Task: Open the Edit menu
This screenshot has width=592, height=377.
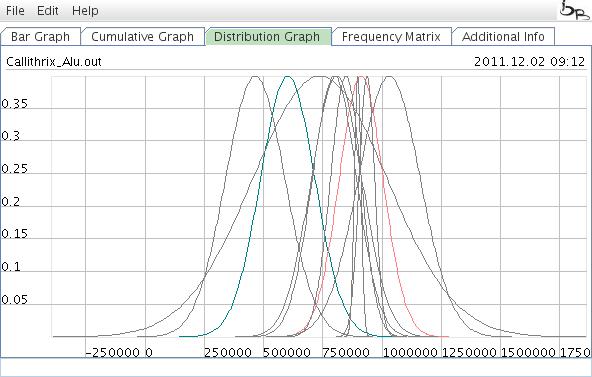Action: (x=48, y=11)
